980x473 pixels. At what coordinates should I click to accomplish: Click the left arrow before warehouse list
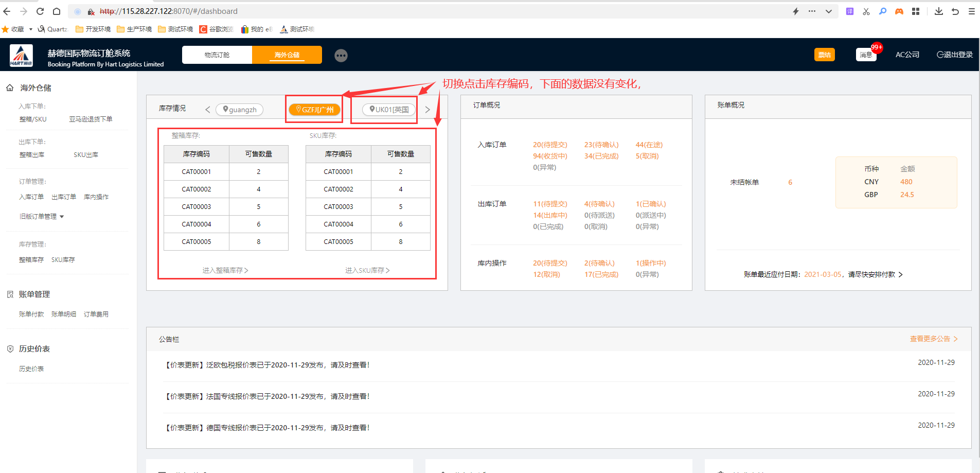tap(207, 110)
